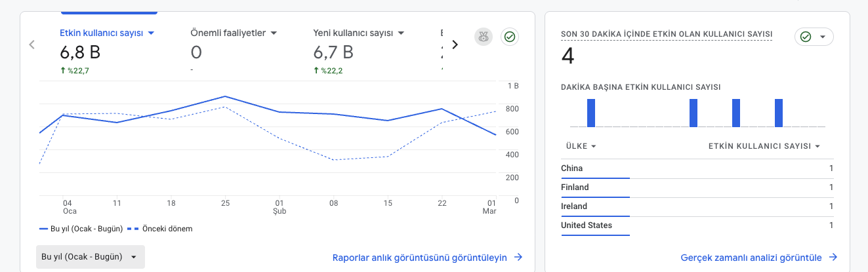This screenshot has height=272, width=868.
Task: Click the Önceki dönem legend entry
Action: [x=159, y=229]
